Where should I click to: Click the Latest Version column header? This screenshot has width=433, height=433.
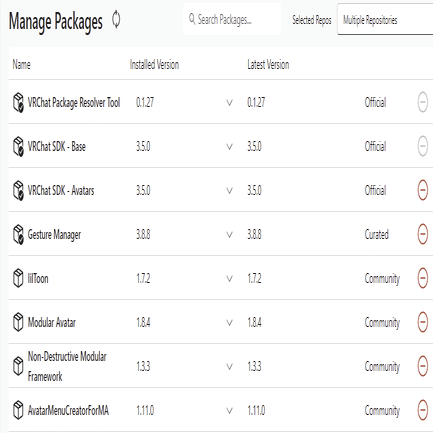[268, 64]
